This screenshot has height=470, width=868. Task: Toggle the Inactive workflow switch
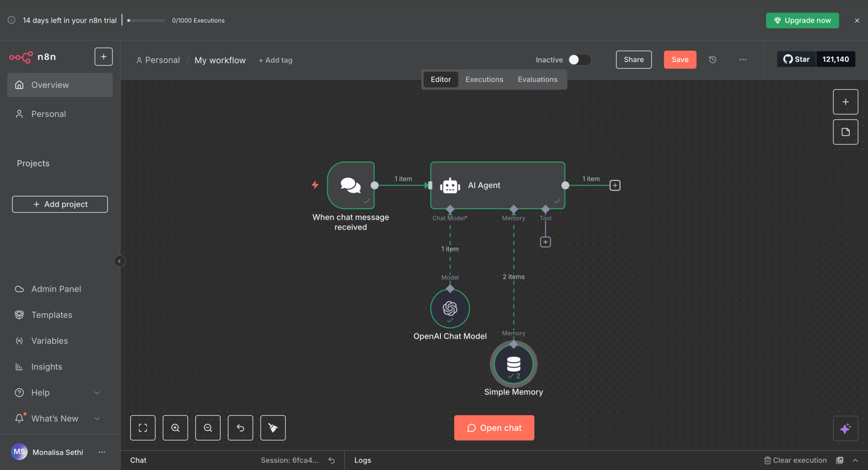coord(579,60)
